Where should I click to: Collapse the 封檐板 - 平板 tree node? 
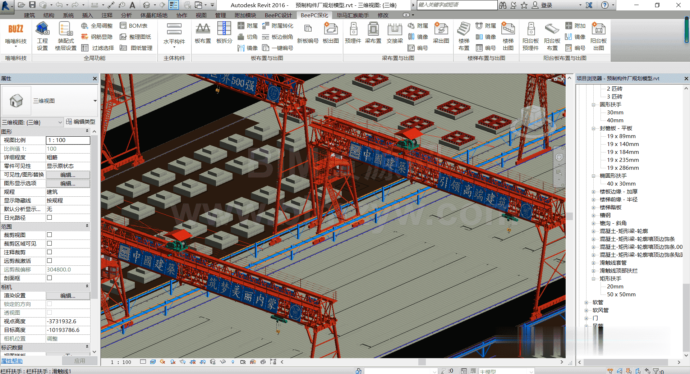pos(594,128)
